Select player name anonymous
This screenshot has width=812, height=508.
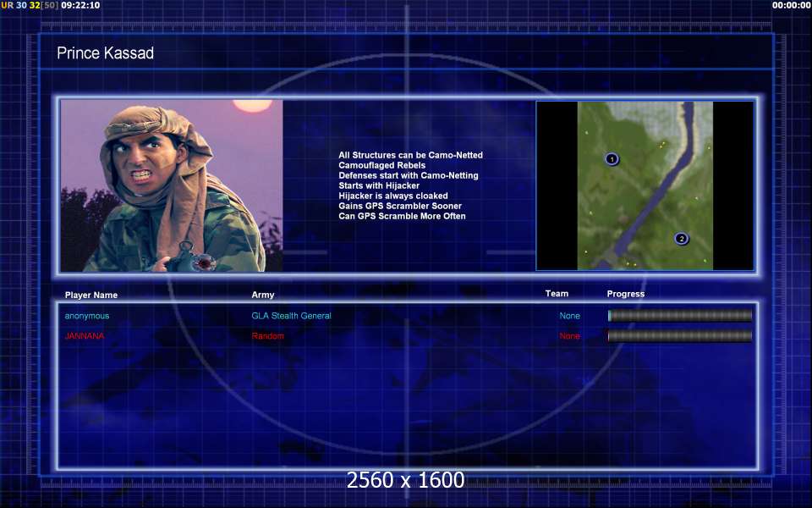[87, 316]
